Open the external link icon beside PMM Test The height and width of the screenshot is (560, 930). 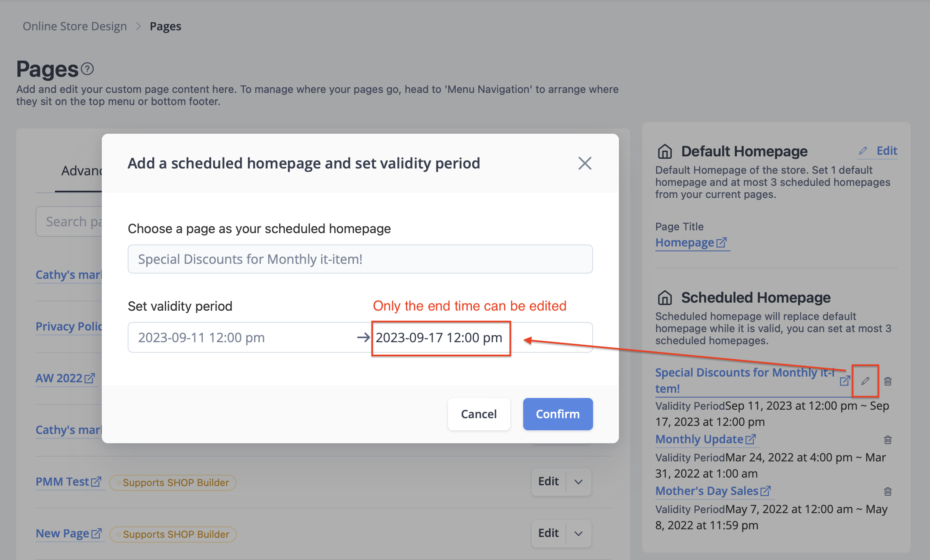[96, 482]
